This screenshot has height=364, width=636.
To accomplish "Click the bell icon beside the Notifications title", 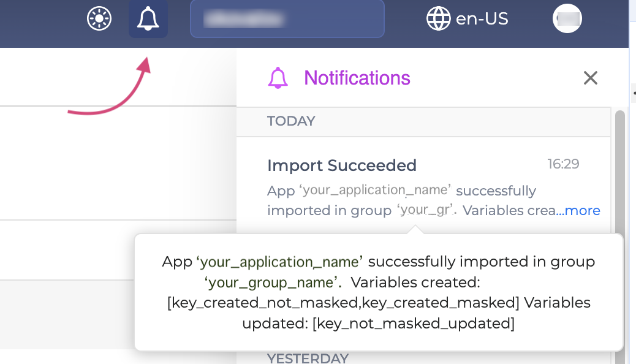I will pos(279,78).
